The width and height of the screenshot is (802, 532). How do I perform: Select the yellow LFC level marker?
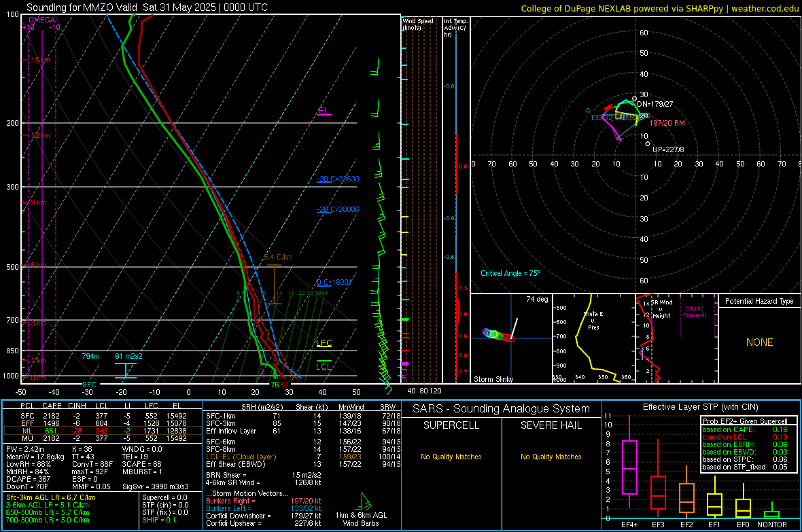point(324,343)
